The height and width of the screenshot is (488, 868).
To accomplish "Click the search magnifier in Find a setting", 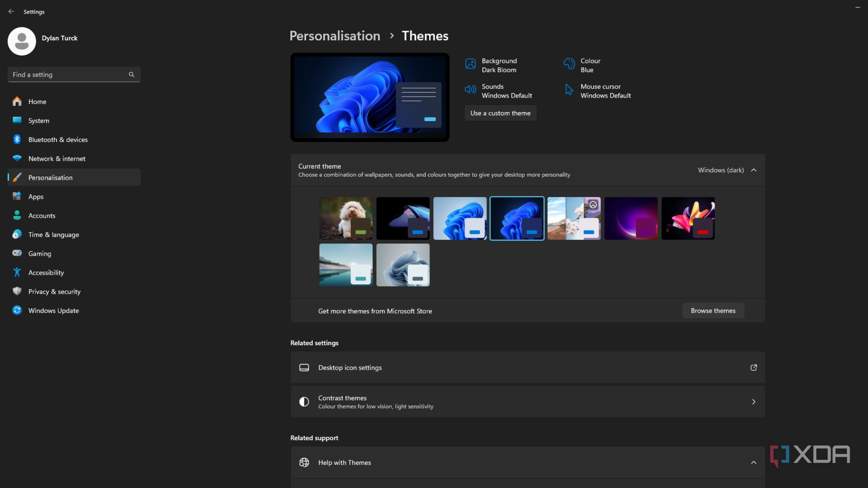I will click(131, 75).
